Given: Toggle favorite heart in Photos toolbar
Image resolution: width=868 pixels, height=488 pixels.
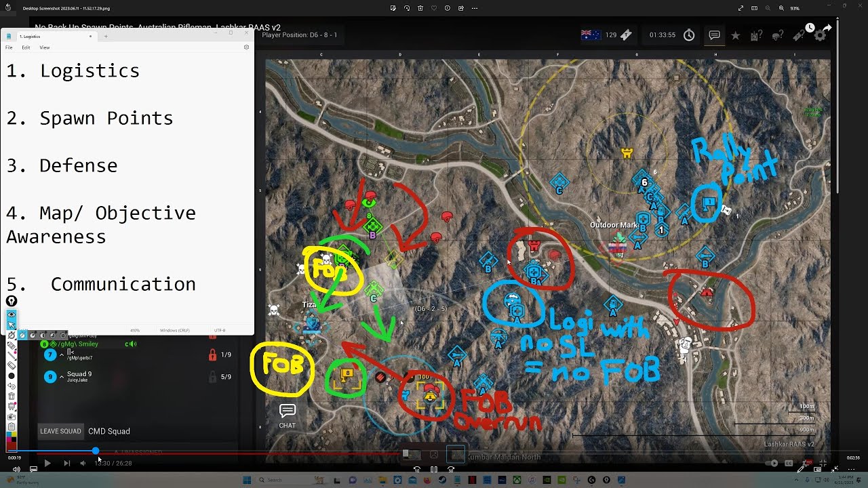Looking at the screenshot, I should 434,8.
